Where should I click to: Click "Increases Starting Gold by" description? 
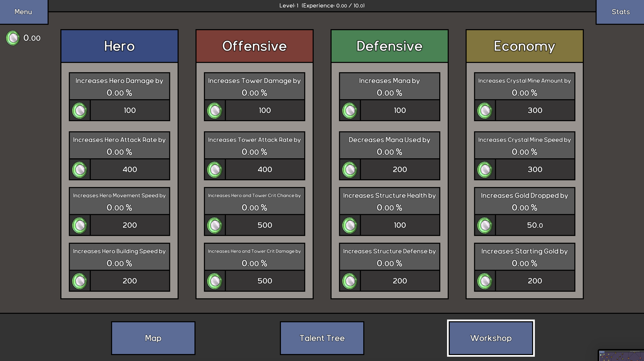pos(524,251)
